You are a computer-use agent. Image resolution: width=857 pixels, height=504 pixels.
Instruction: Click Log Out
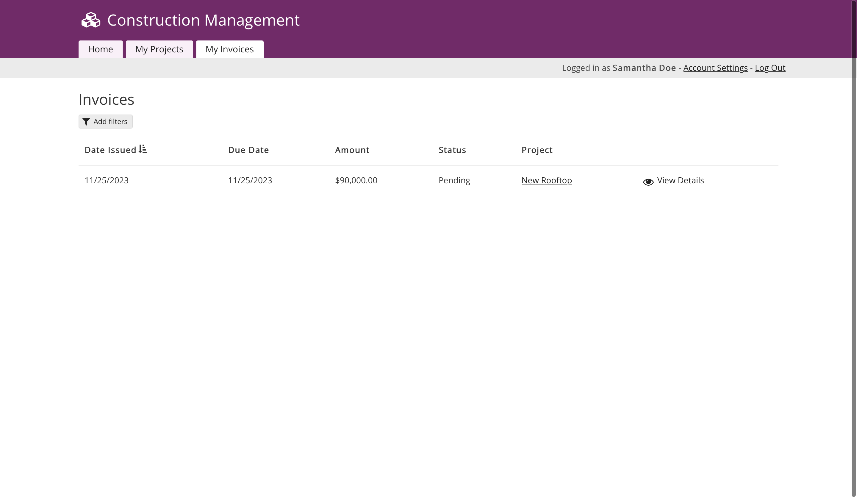click(x=770, y=68)
